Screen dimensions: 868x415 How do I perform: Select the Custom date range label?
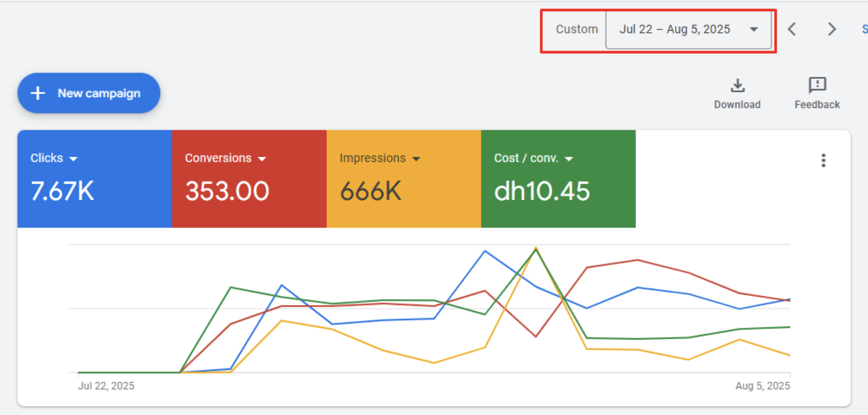pos(577,30)
